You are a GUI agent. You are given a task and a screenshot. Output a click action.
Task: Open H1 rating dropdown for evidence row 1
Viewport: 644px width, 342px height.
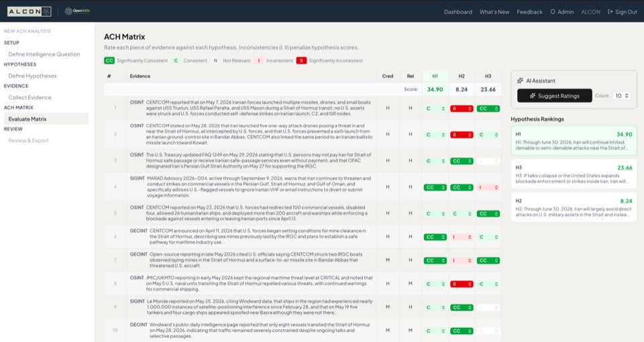tap(435, 109)
